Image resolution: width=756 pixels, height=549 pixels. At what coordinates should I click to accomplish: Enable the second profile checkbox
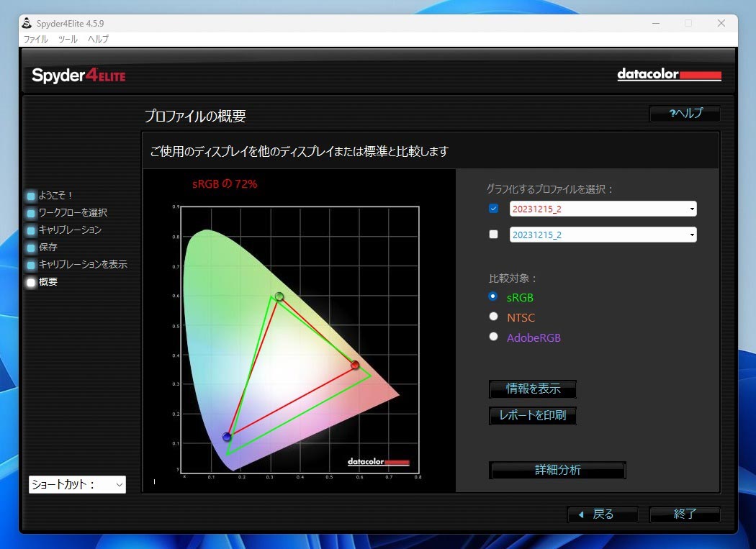point(493,235)
